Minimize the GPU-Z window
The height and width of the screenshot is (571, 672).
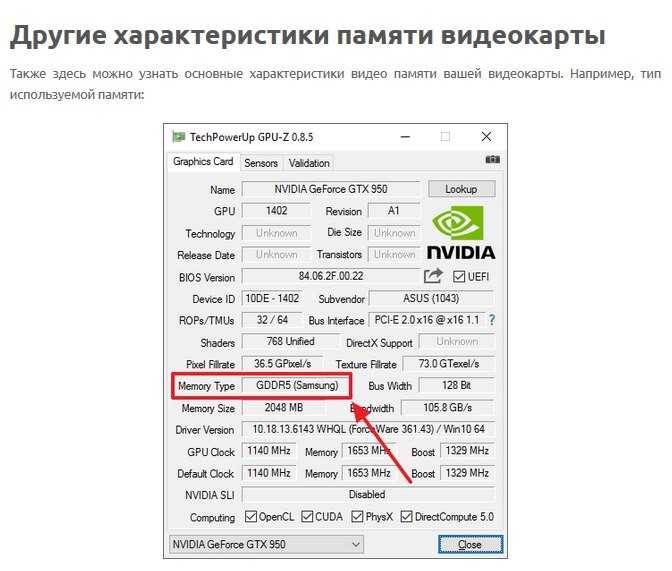tap(405, 137)
